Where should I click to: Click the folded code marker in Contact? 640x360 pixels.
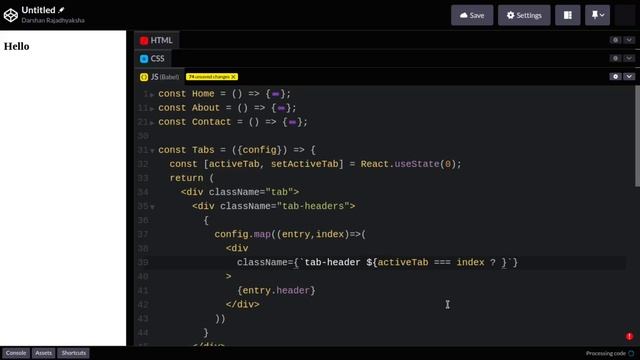coord(292,122)
